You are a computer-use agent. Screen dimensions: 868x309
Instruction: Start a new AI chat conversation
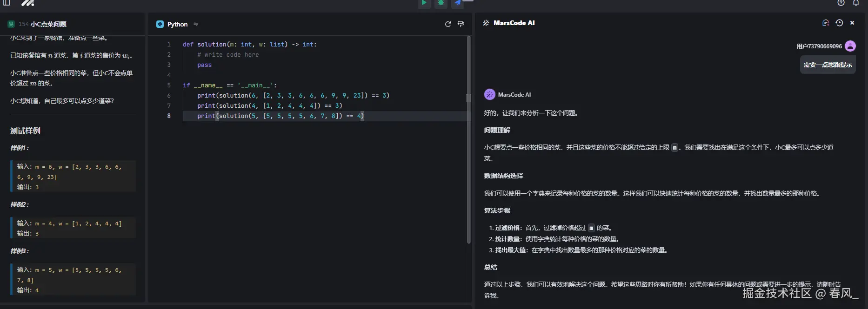826,23
